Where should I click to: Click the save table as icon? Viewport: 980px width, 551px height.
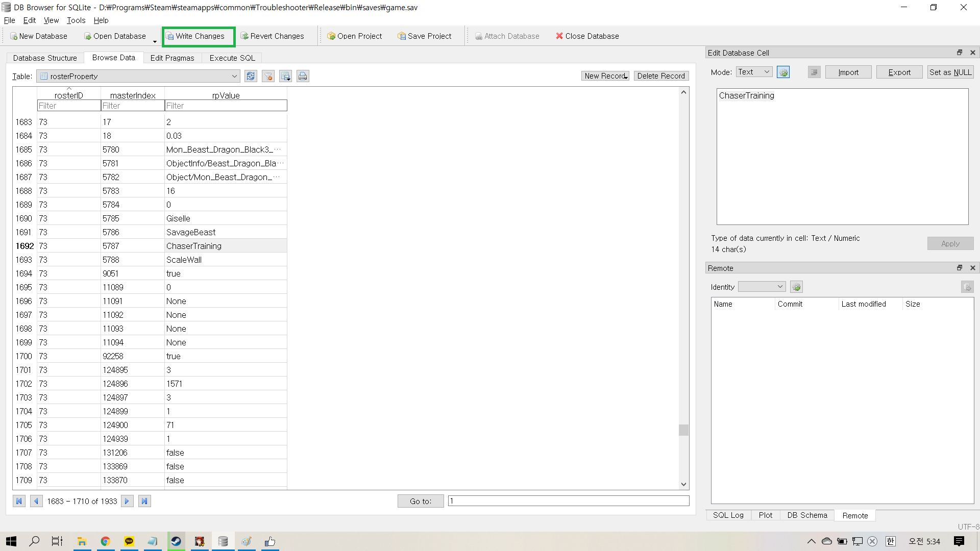285,76
